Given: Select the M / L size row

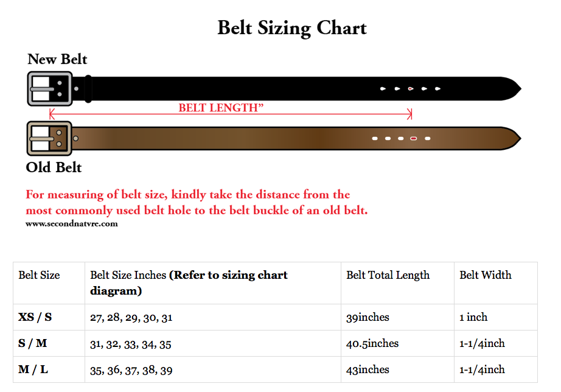Looking at the screenshot, I should [275, 369].
